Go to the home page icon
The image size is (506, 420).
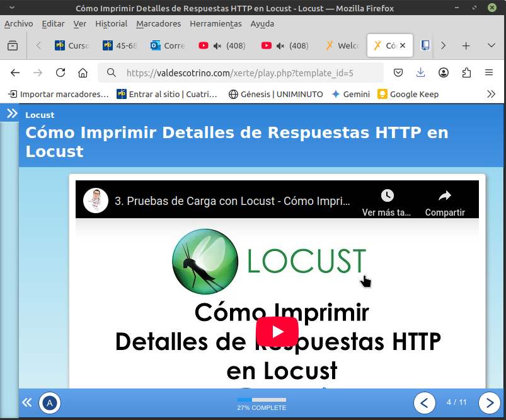coord(83,73)
